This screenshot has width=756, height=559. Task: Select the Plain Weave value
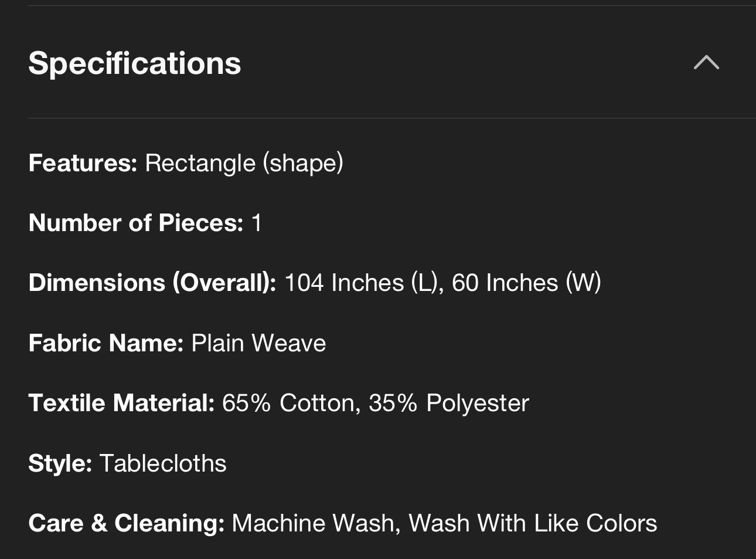click(258, 343)
